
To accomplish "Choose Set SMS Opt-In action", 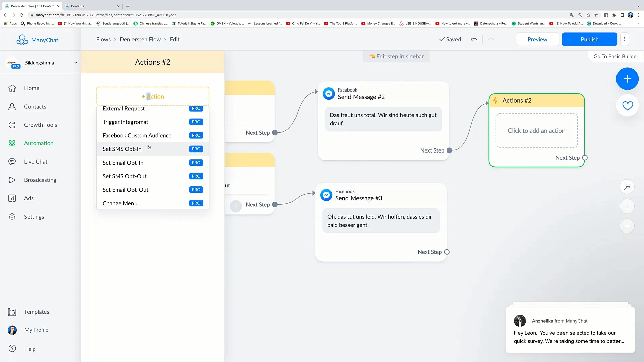I will [153, 149].
